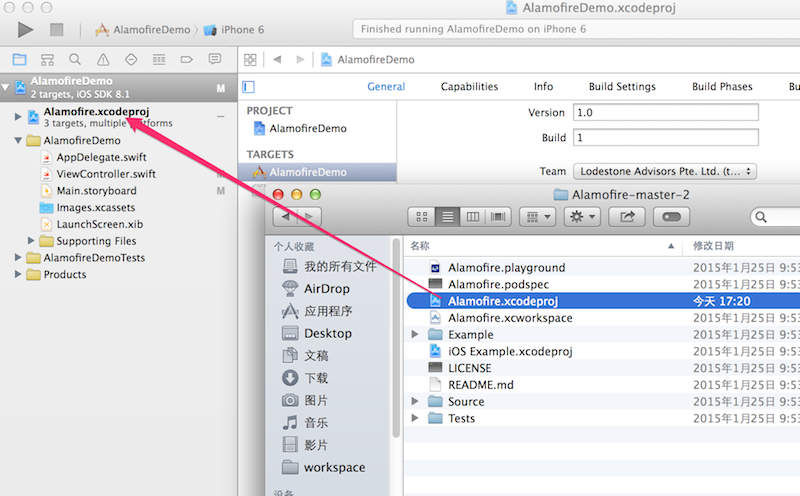Open the Breakpoint navigator
Viewport: 800px width, 496px height.
pos(187,60)
